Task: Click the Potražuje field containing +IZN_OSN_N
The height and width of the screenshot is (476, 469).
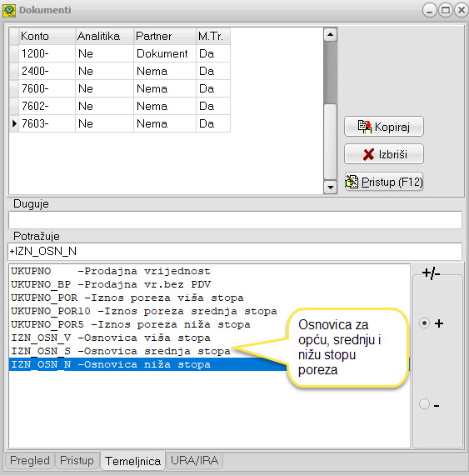Action: [235, 252]
